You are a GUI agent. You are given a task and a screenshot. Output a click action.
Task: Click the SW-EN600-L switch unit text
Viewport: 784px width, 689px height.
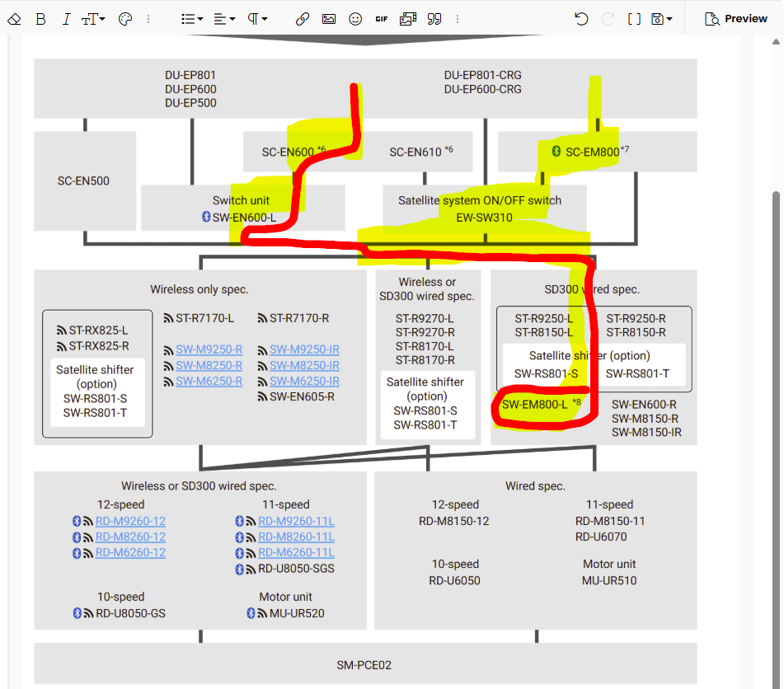(x=244, y=218)
